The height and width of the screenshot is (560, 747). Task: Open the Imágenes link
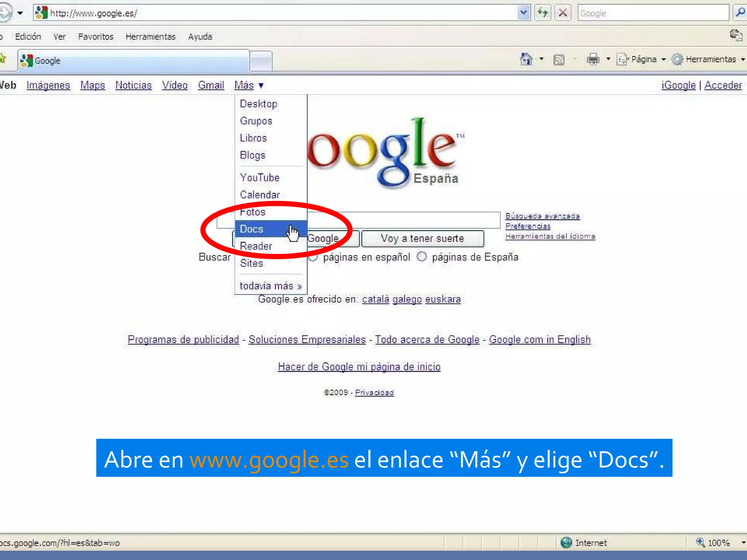coord(48,85)
